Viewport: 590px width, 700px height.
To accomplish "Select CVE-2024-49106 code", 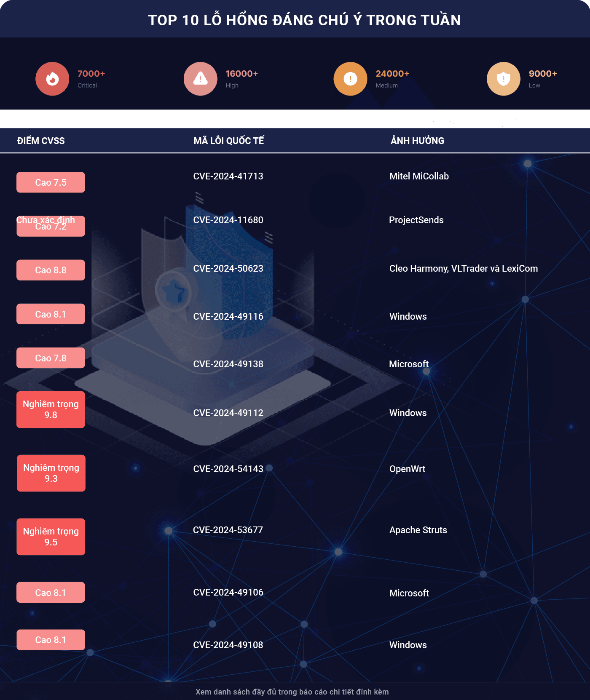I will (228, 592).
